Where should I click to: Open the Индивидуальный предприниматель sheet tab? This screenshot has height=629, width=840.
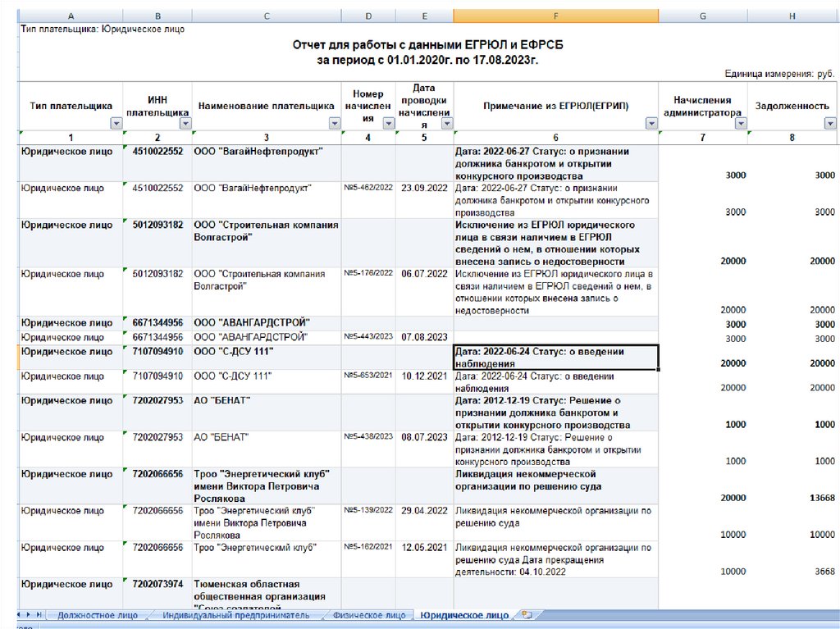coord(235,614)
